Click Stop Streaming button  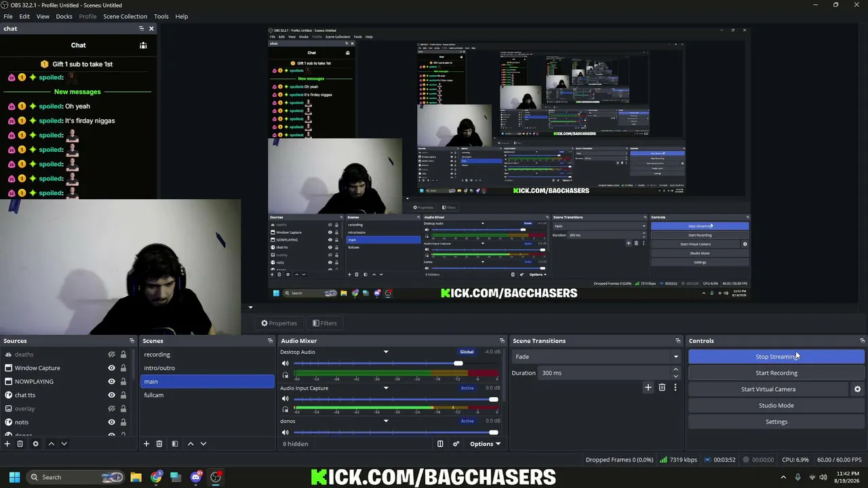776,357
